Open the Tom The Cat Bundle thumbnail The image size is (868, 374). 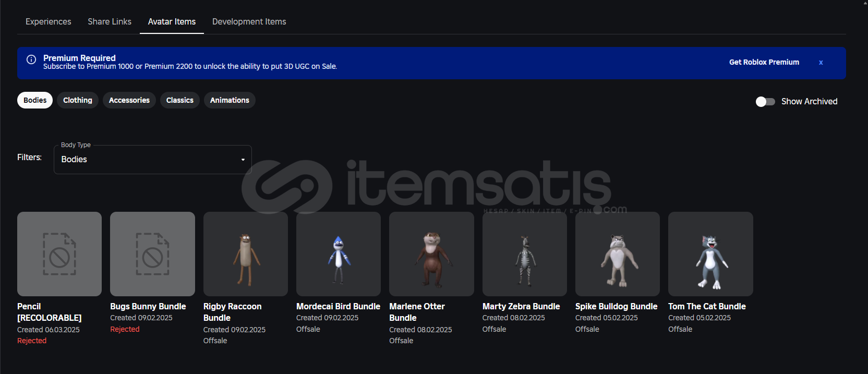click(x=710, y=254)
